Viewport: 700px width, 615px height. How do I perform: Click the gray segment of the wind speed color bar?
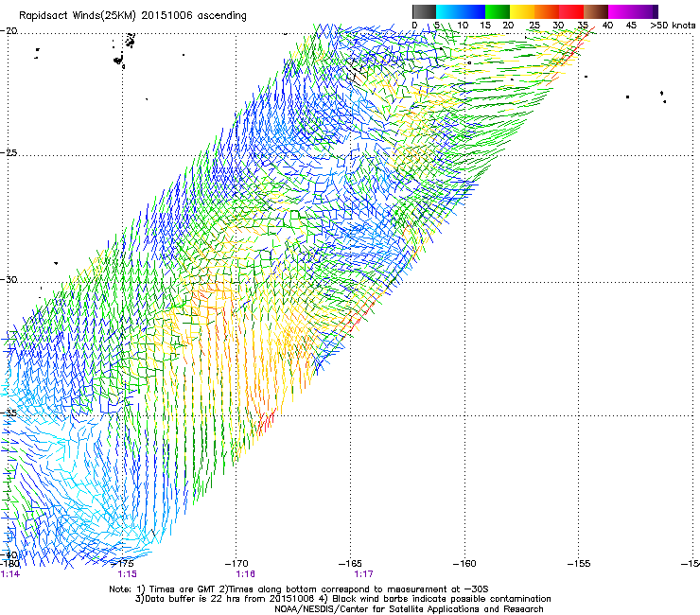point(424,11)
